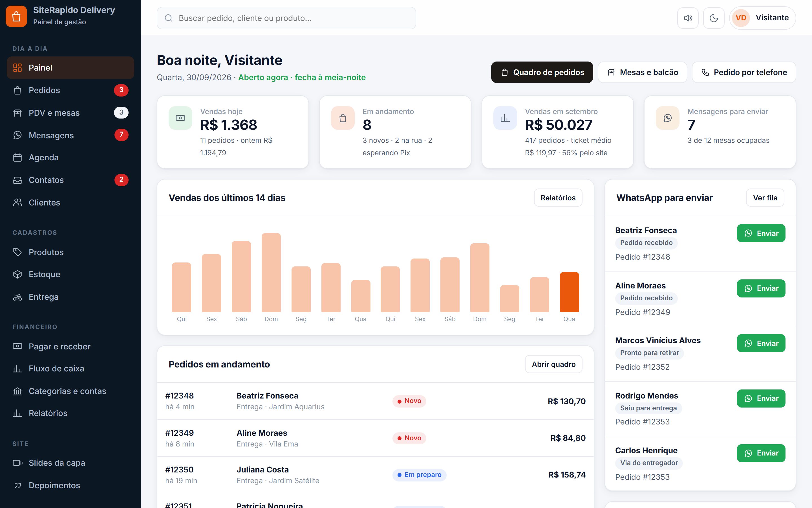This screenshot has height=508, width=812.
Task: Click the Mensagens para enviar WhatsApp icon
Action: (667, 118)
